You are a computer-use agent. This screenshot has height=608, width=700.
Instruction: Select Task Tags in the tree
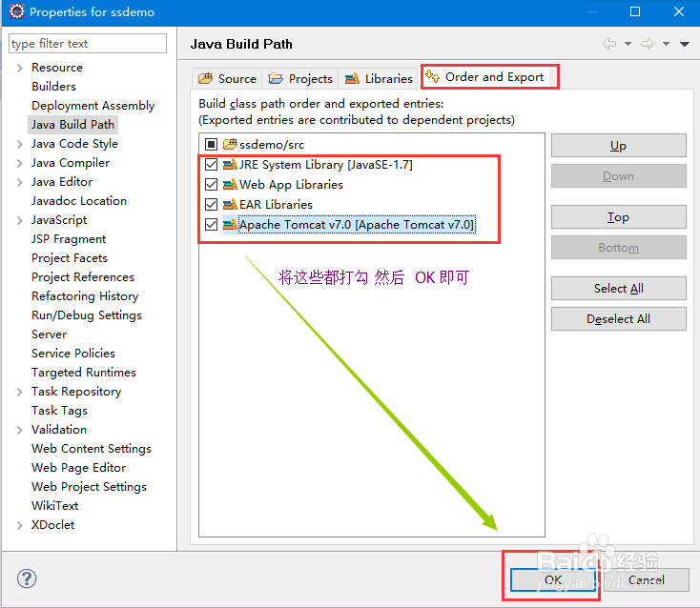click(x=59, y=411)
